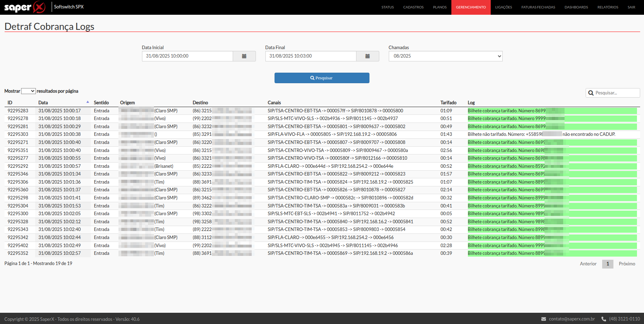Image resolution: width=644 pixels, height=324 pixels.
Task: Open the Mostrar results per page dropdown
Action: click(28, 91)
